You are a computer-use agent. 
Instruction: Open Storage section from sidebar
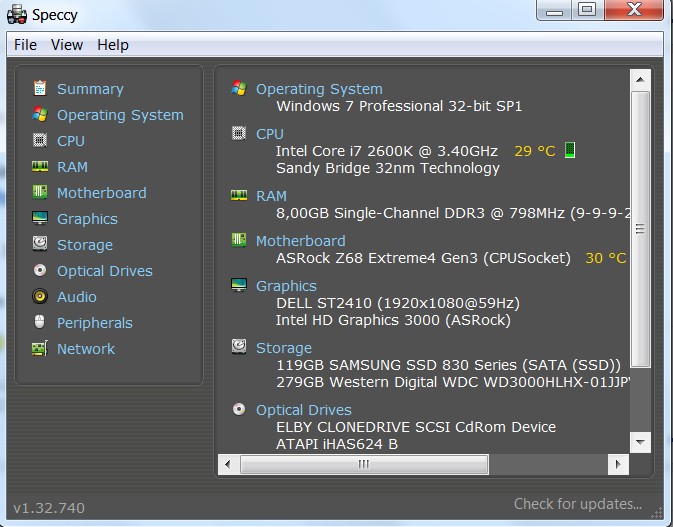coord(85,245)
